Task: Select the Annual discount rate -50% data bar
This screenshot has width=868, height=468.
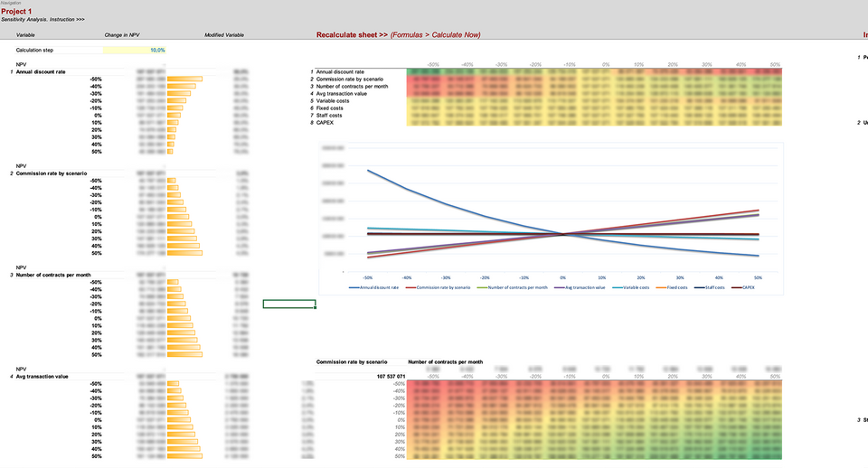Action: point(184,80)
